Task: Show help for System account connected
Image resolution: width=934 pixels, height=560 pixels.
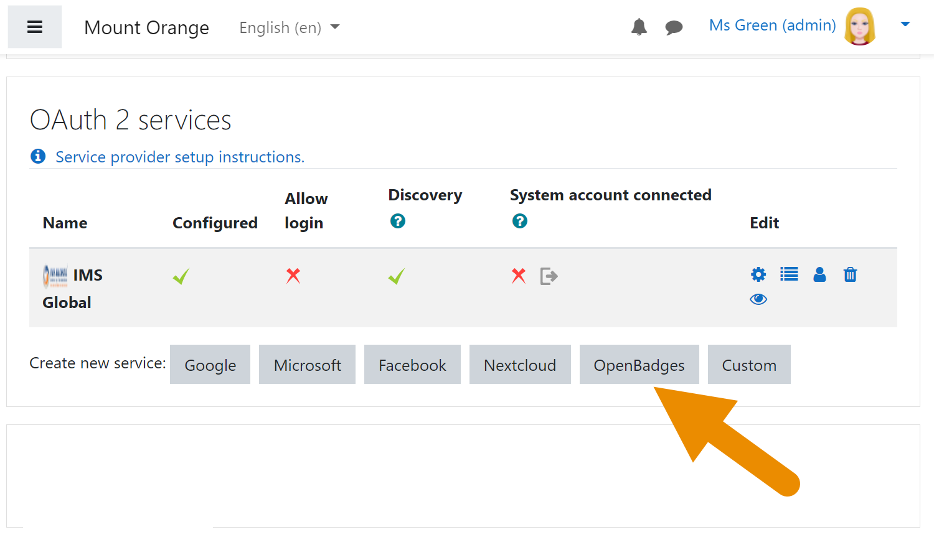Action: [520, 221]
